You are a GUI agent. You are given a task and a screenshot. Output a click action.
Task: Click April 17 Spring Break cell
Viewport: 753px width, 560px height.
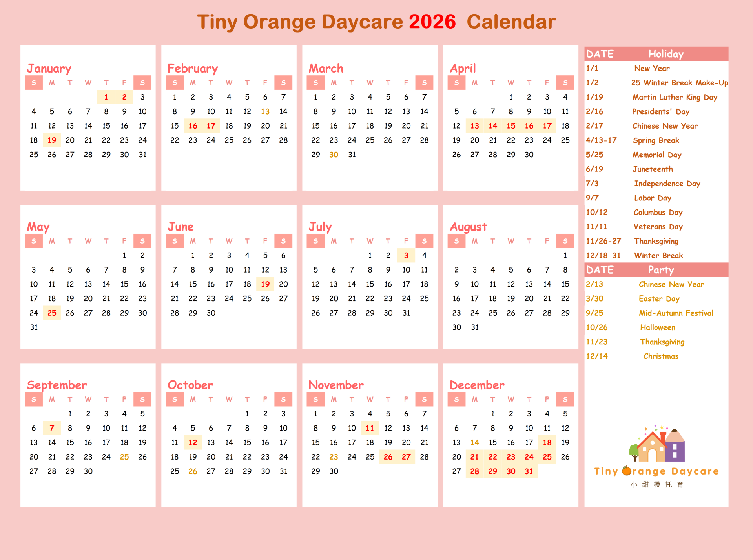pos(547,126)
